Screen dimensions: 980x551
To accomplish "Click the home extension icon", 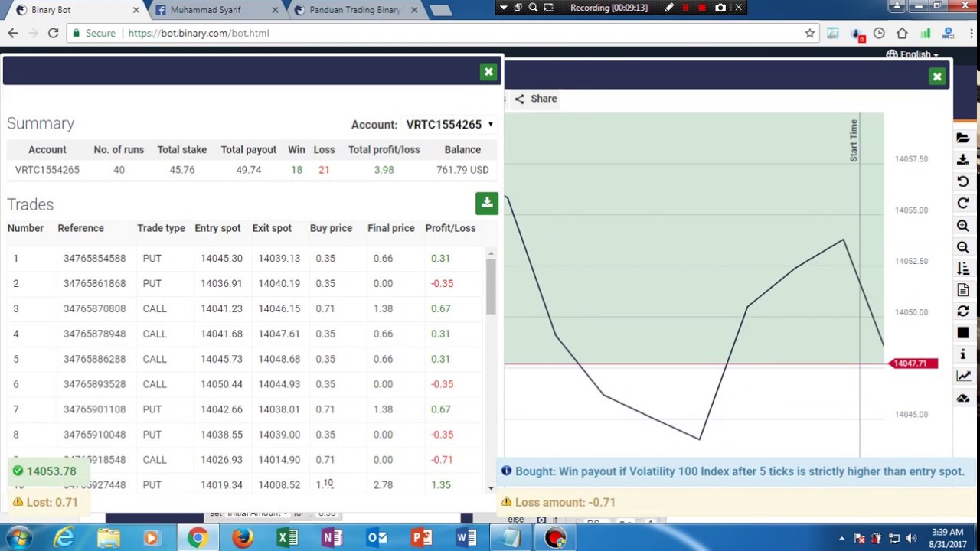I will coord(902,33).
